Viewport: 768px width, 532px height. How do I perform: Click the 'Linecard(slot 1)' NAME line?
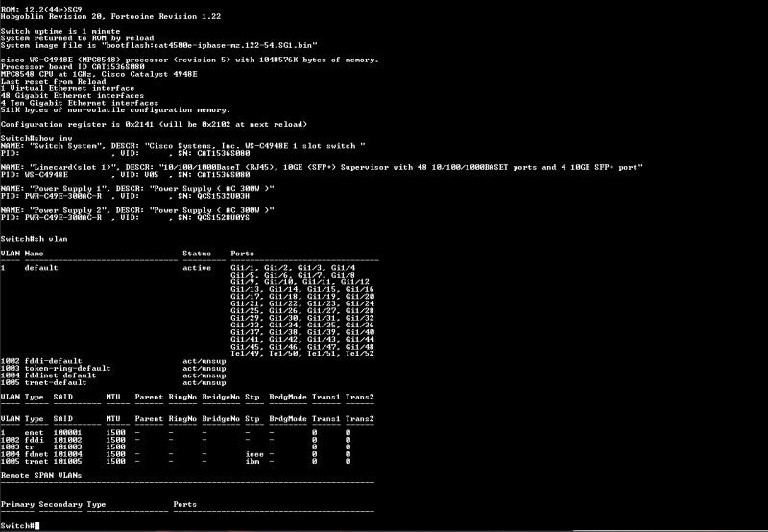(x=322, y=167)
